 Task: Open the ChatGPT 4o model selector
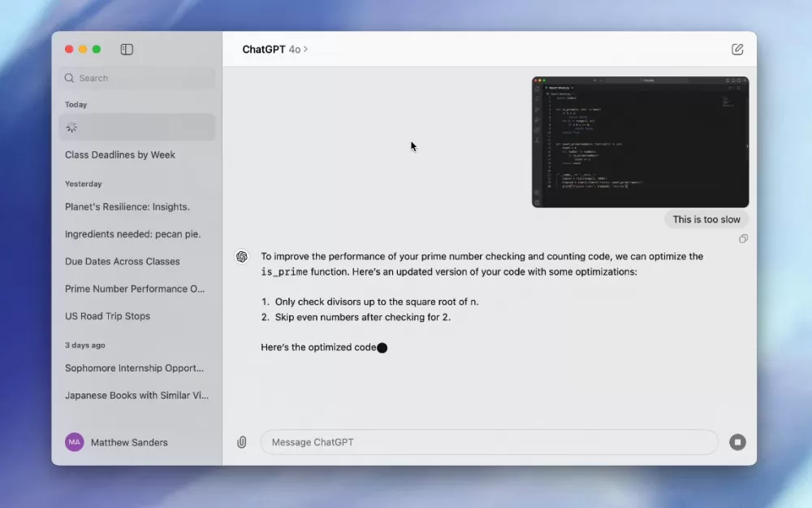pyautogui.click(x=275, y=50)
